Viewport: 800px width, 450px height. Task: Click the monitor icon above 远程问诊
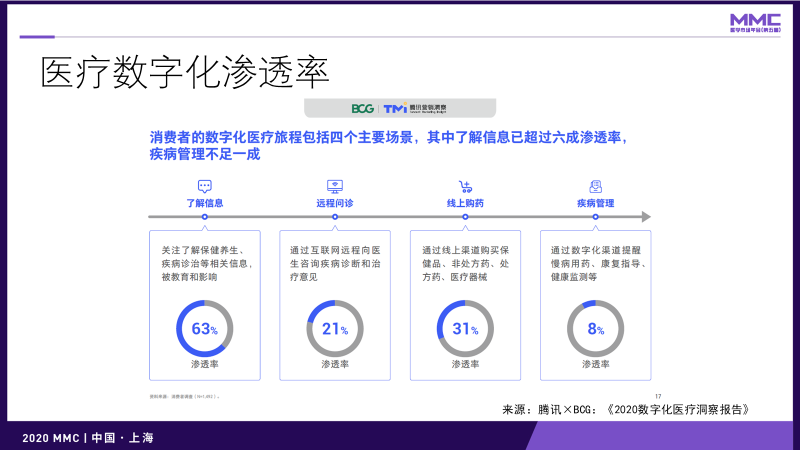point(335,186)
